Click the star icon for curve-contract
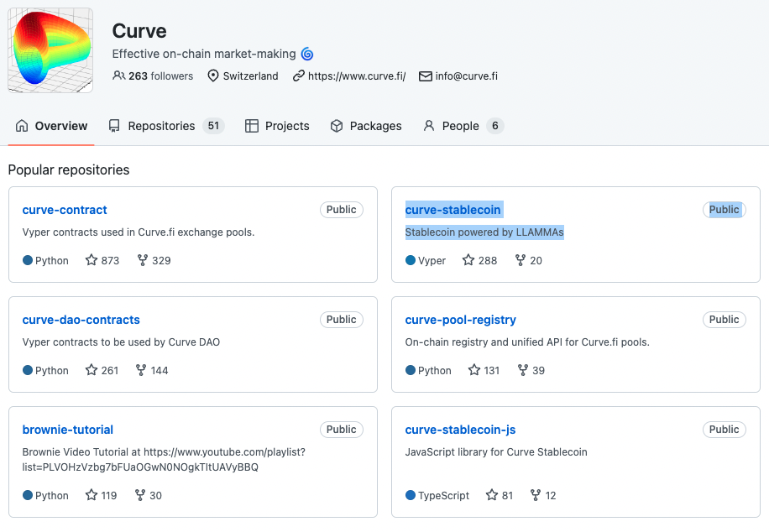Screen dimensions: 769x532 coord(92,260)
